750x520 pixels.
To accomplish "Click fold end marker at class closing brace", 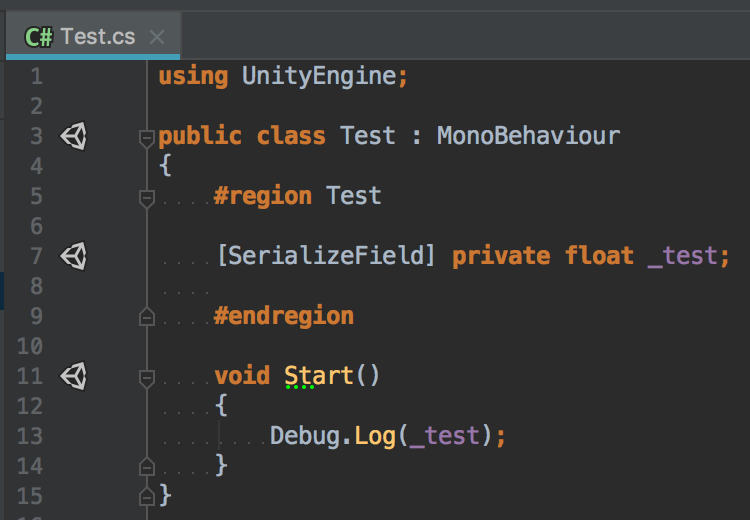I will click(x=147, y=497).
